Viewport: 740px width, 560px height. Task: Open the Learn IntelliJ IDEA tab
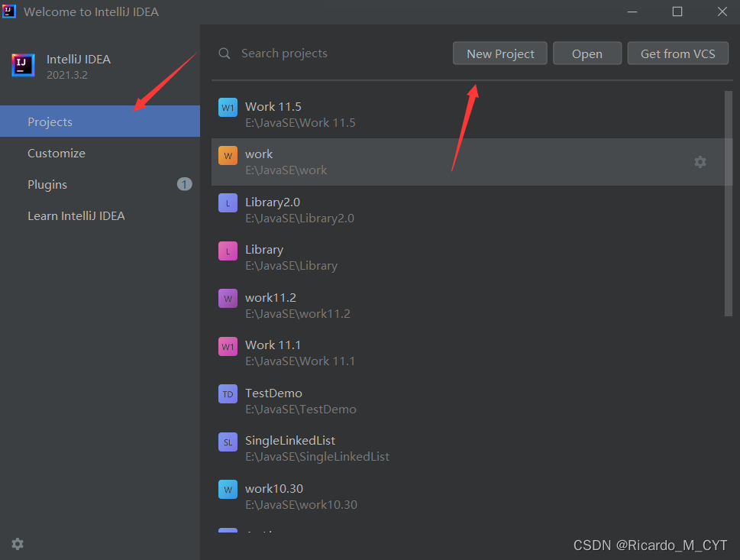point(100,215)
